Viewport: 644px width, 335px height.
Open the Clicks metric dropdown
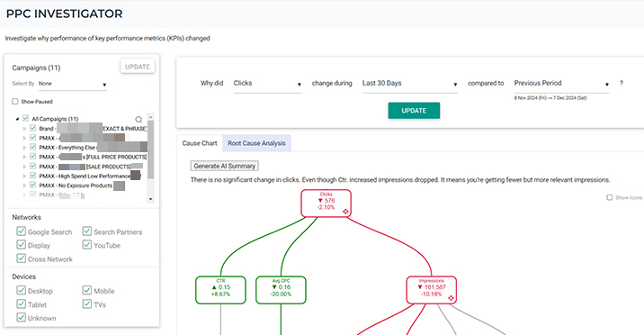[267, 84]
